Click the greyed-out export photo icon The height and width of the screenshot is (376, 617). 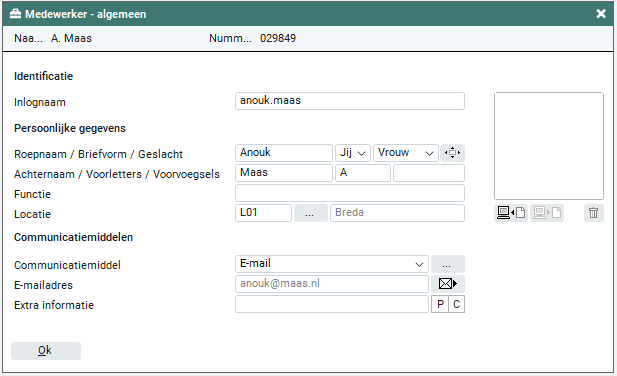(x=547, y=213)
